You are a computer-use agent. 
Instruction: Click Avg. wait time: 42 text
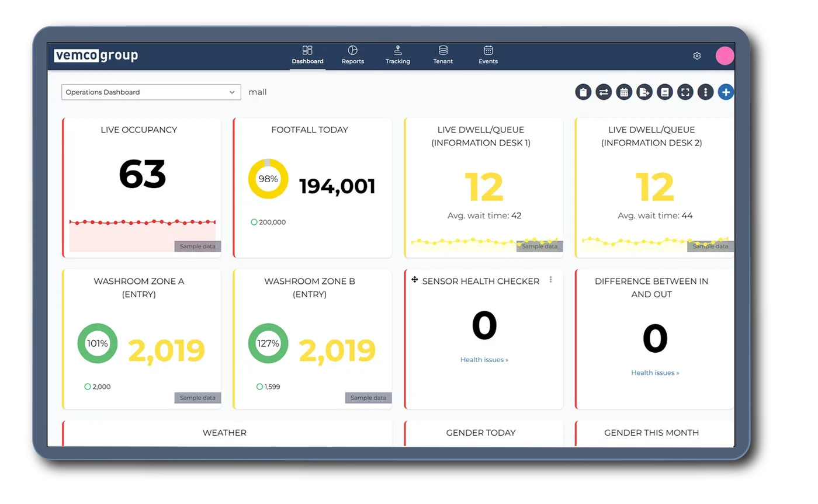484,215
